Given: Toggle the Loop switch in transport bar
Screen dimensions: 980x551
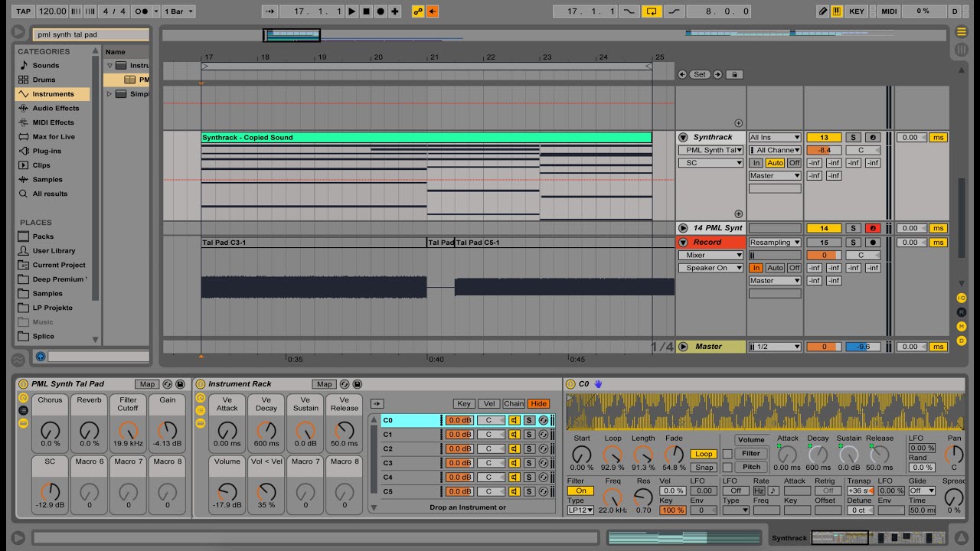Looking at the screenshot, I should tap(652, 11).
